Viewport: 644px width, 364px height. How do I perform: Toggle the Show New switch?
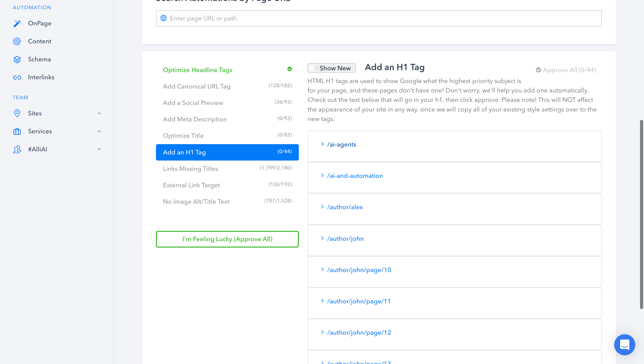pos(331,68)
